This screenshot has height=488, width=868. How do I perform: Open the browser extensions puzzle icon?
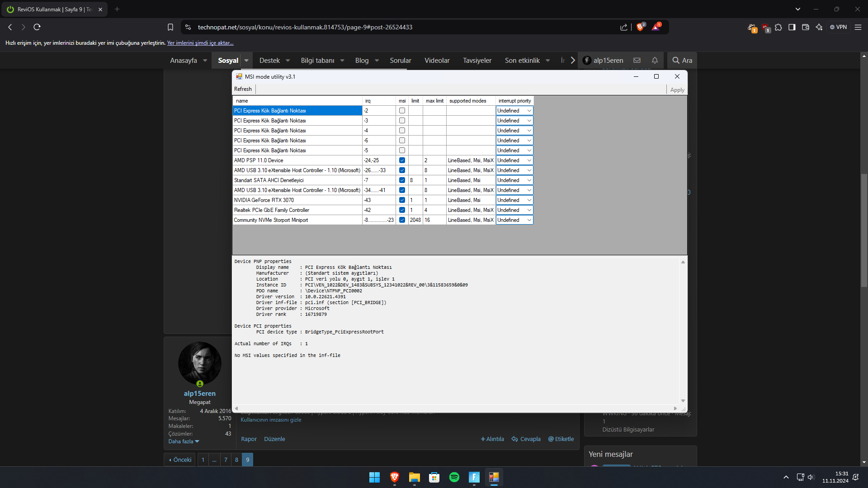click(x=778, y=27)
